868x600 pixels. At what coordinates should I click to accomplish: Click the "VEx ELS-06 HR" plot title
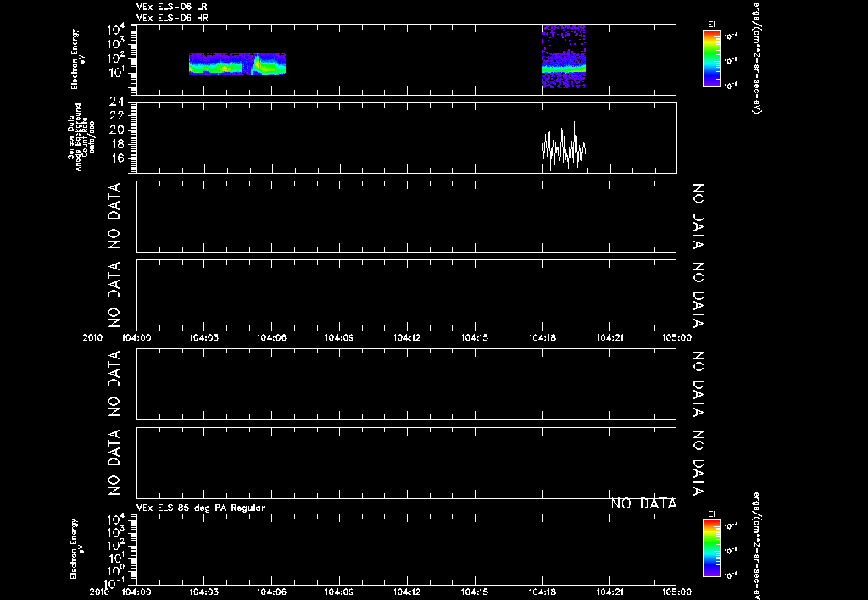172,19
